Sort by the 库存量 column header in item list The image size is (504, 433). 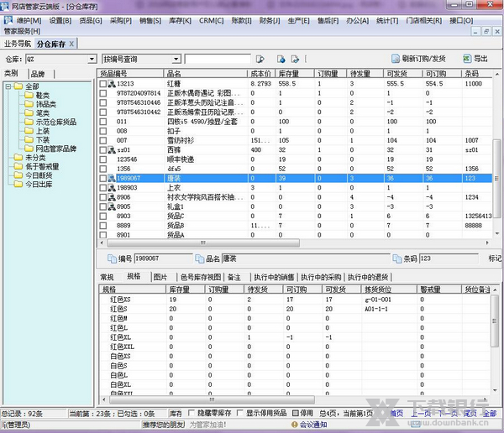click(295, 74)
